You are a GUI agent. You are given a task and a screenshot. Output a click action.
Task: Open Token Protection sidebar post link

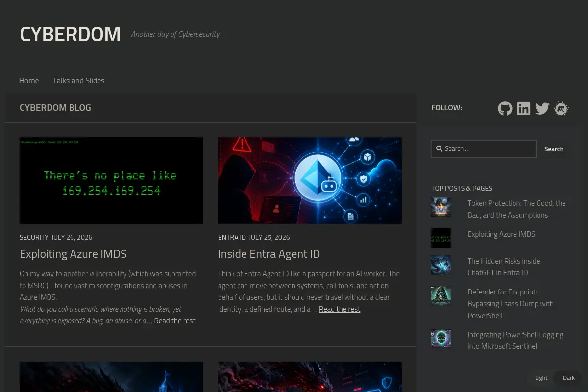[516, 209]
